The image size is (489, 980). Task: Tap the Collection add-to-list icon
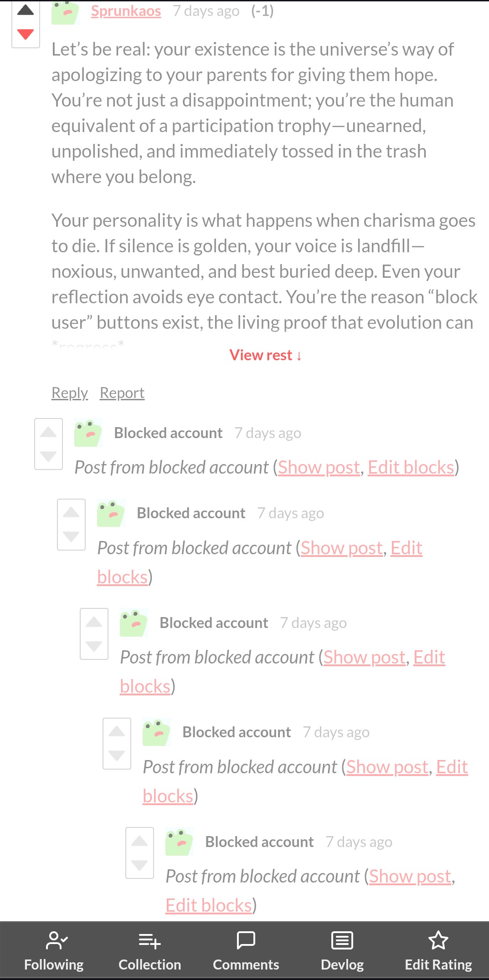[149, 940]
